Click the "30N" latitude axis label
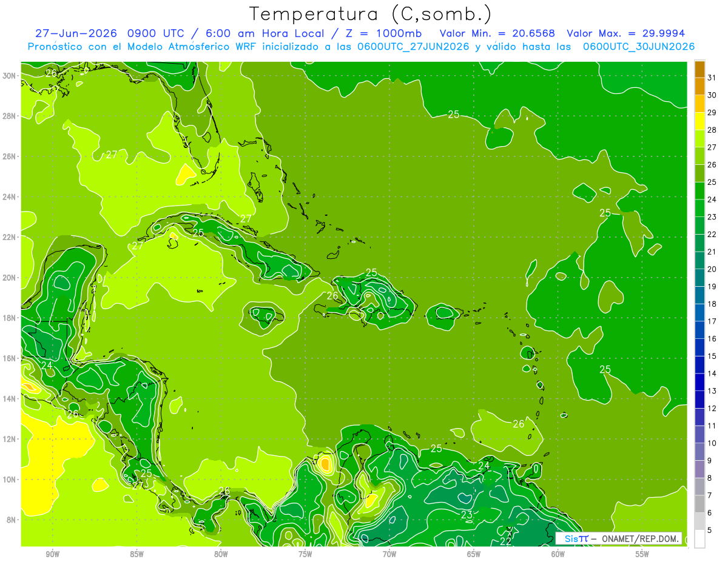The height and width of the screenshot is (562, 728). [x=10, y=75]
